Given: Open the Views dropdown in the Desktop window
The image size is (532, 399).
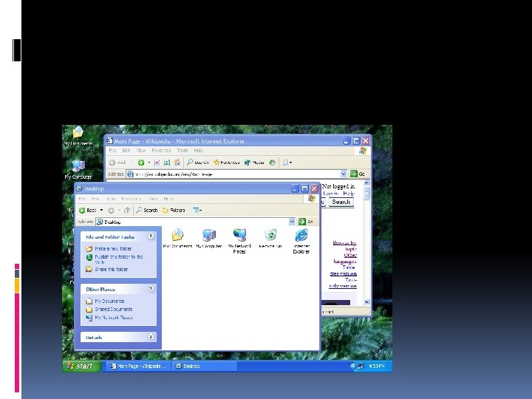Looking at the screenshot, I should click(x=197, y=211).
